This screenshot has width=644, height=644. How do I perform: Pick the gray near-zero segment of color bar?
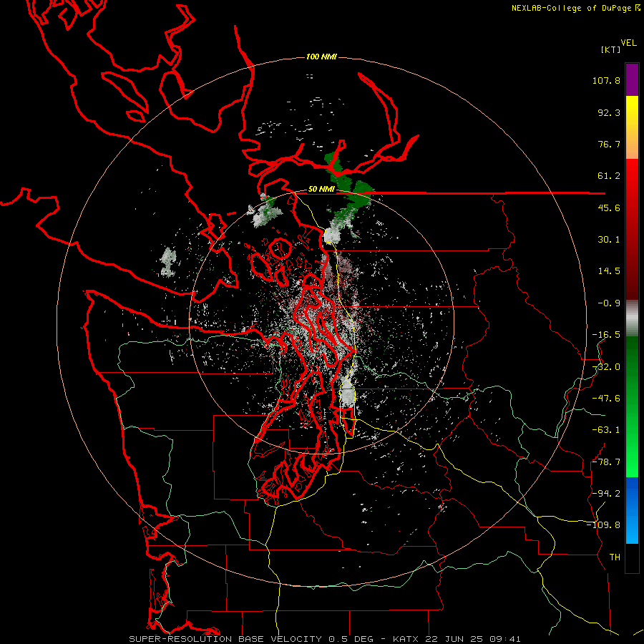click(x=632, y=318)
